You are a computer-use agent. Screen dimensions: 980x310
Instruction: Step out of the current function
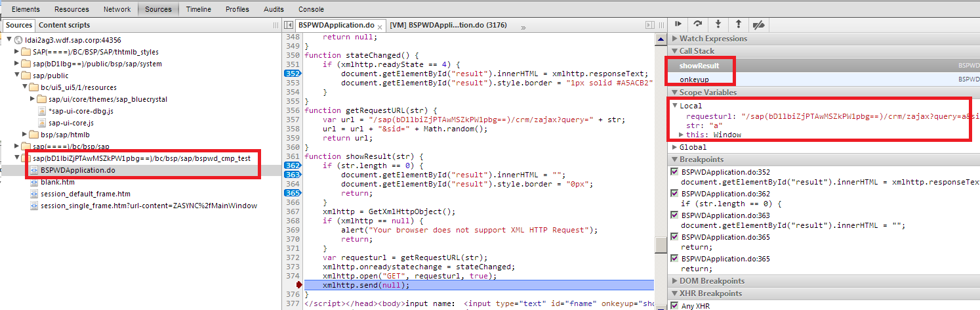coord(738,24)
